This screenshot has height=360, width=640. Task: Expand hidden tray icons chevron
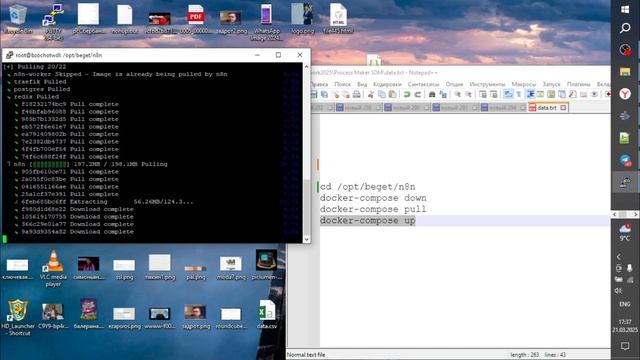point(618,257)
